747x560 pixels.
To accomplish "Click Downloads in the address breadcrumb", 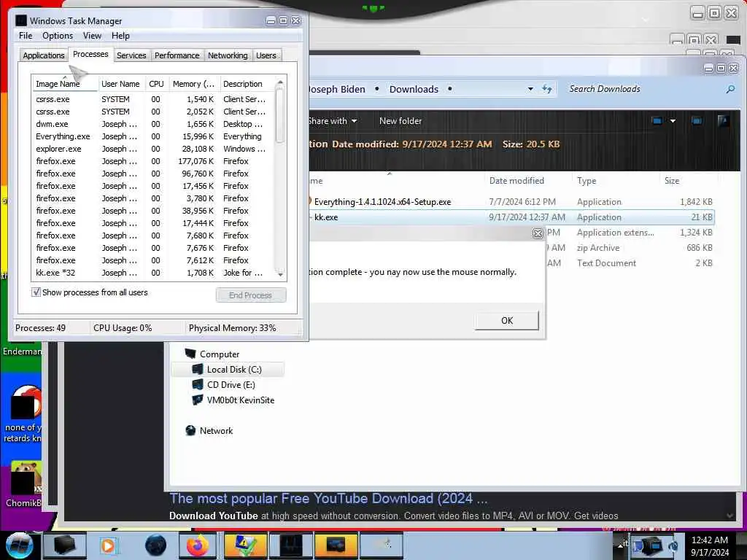I will pyautogui.click(x=414, y=89).
